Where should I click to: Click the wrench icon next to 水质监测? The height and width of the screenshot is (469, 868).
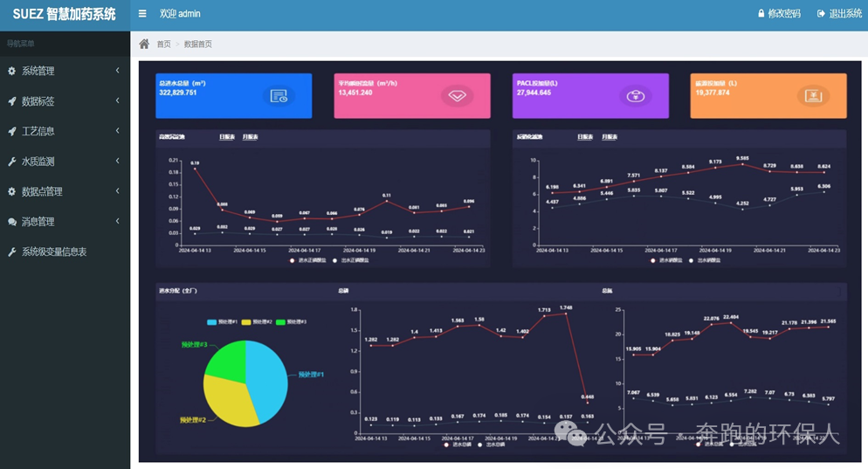tap(11, 162)
